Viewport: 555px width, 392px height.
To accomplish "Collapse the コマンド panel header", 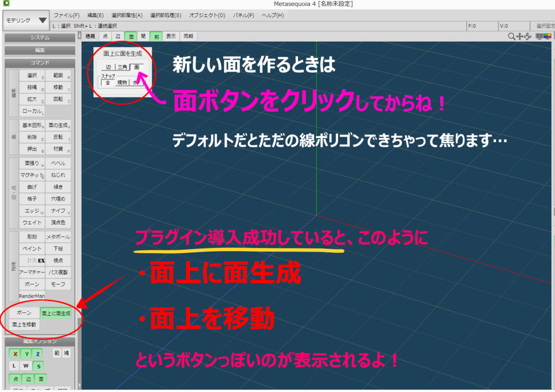I will pyautogui.click(x=40, y=63).
